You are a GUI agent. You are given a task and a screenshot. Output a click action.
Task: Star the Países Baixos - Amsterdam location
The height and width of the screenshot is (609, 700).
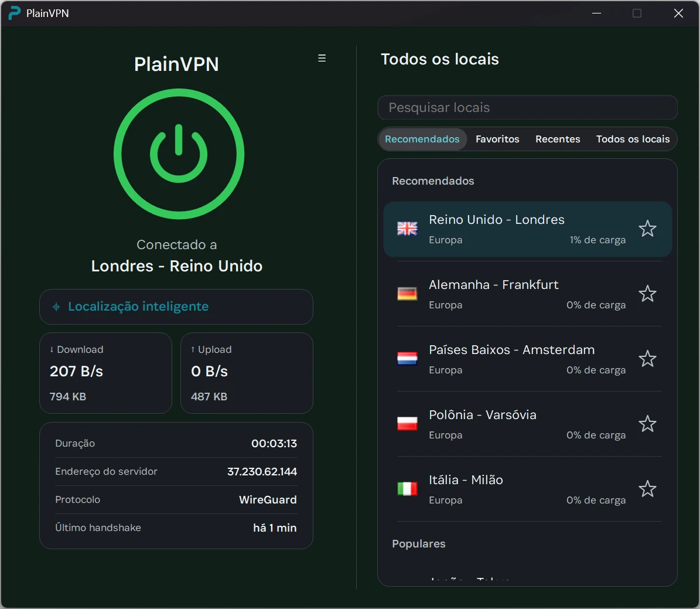click(647, 359)
